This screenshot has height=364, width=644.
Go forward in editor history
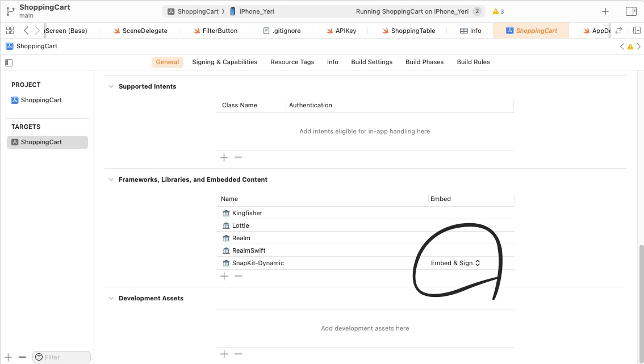(37, 31)
